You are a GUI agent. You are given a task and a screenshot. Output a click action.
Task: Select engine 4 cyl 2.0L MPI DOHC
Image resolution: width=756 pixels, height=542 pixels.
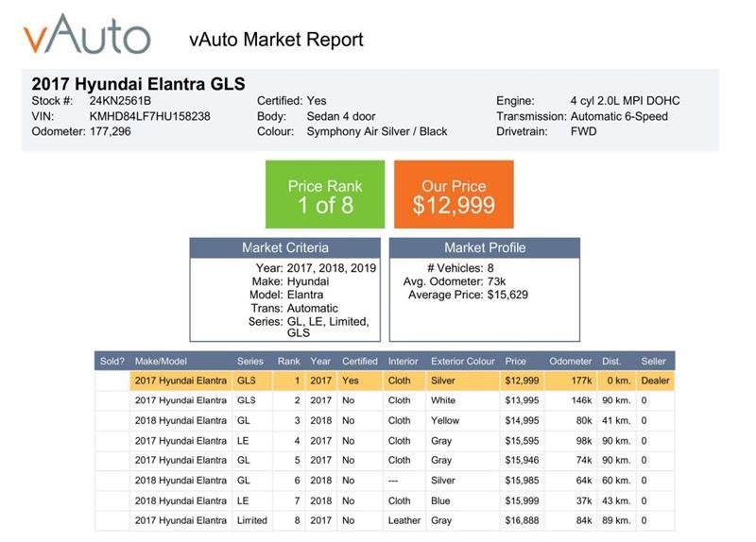[625, 101]
